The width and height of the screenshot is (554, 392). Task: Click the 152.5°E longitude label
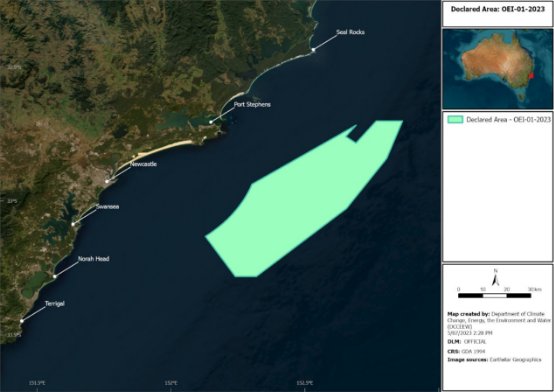coord(305,383)
